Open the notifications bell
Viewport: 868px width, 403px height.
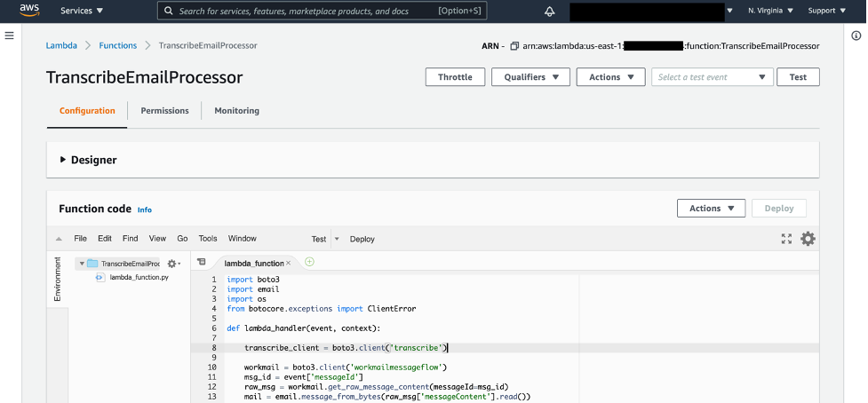[x=549, y=12]
